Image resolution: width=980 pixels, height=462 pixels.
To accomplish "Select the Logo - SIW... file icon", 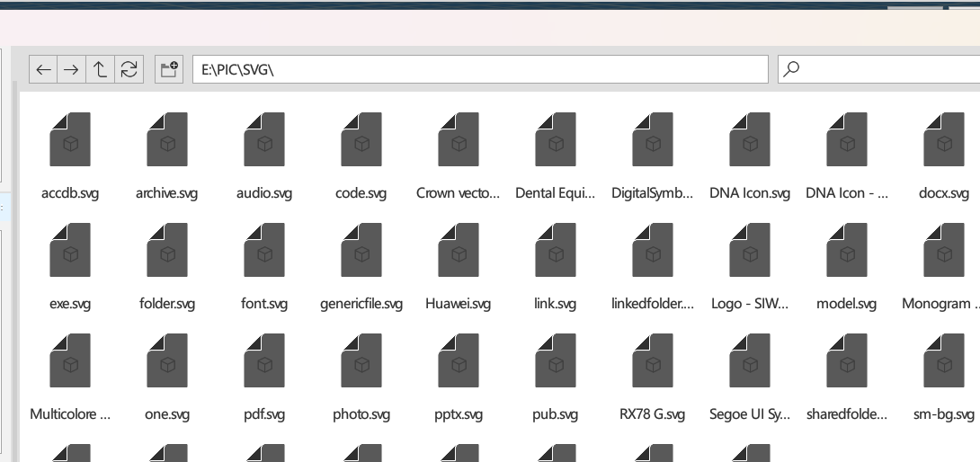I will (750, 250).
